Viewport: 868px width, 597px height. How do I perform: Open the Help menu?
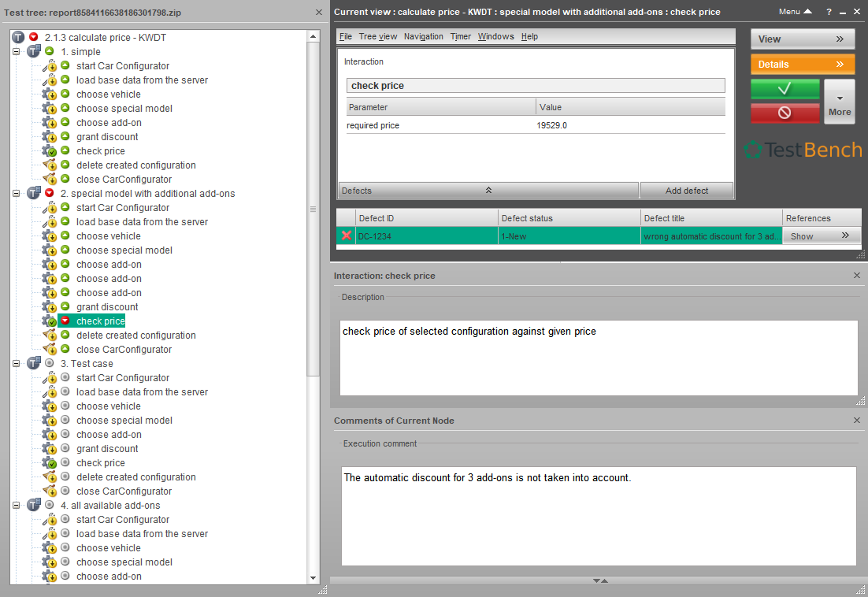[x=529, y=36]
